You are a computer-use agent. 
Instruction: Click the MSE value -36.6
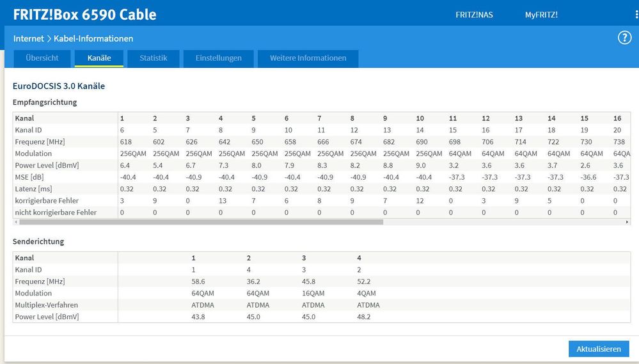click(588, 177)
